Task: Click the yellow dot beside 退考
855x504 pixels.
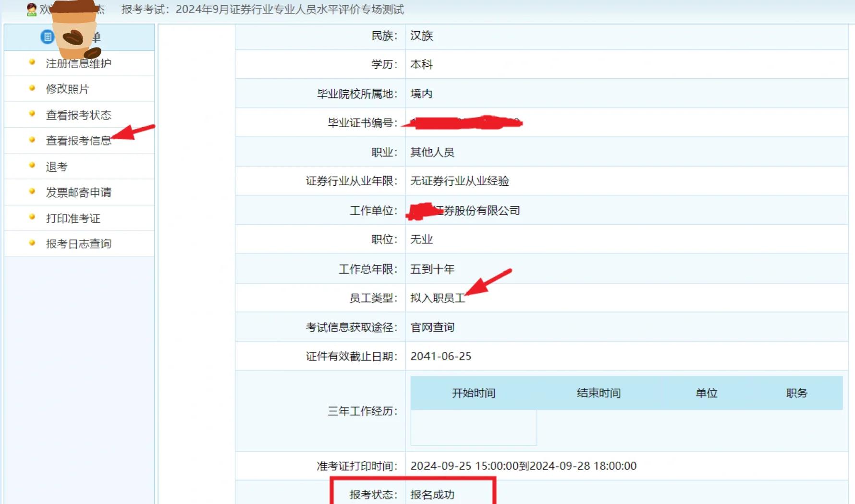Action: tap(31, 166)
